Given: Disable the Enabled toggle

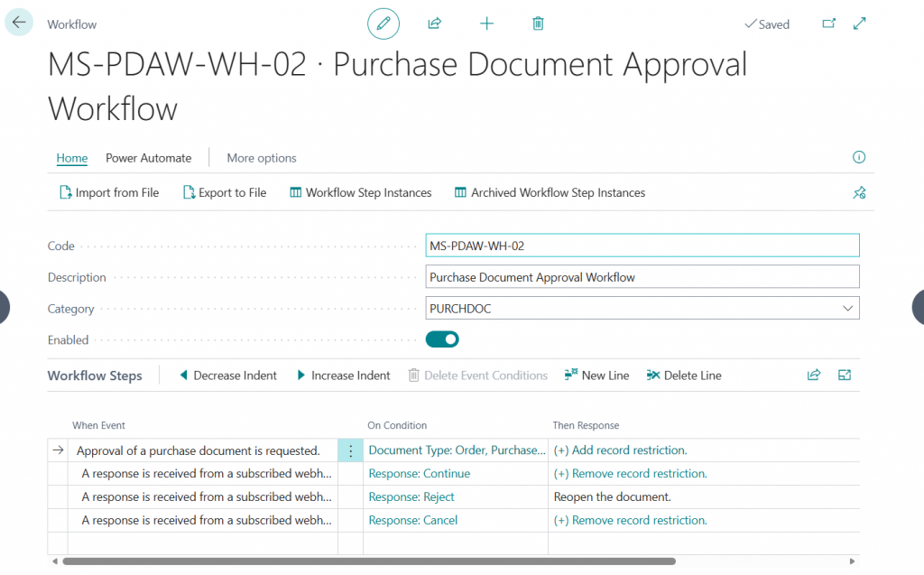Looking at the screenshot, I should [x=441, y=339].
